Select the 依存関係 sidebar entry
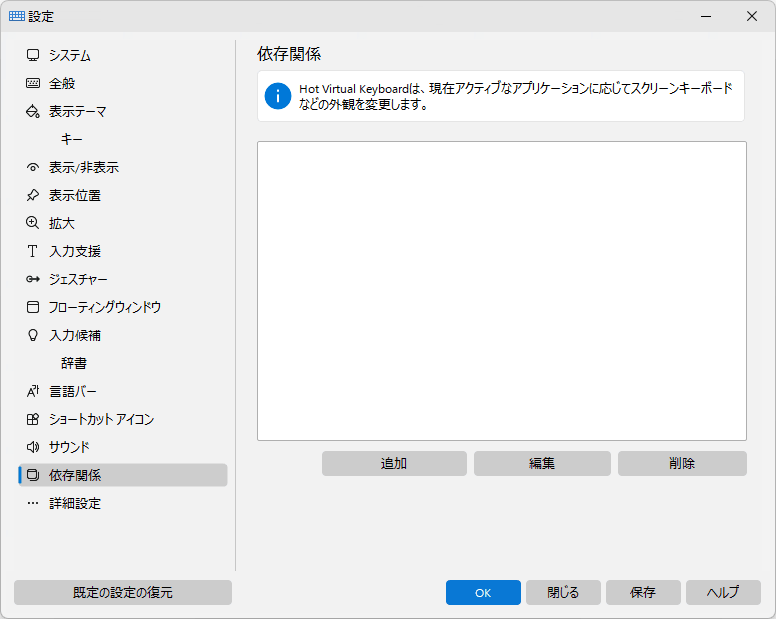Screen dimensions: 776x619 click(123, 475)
